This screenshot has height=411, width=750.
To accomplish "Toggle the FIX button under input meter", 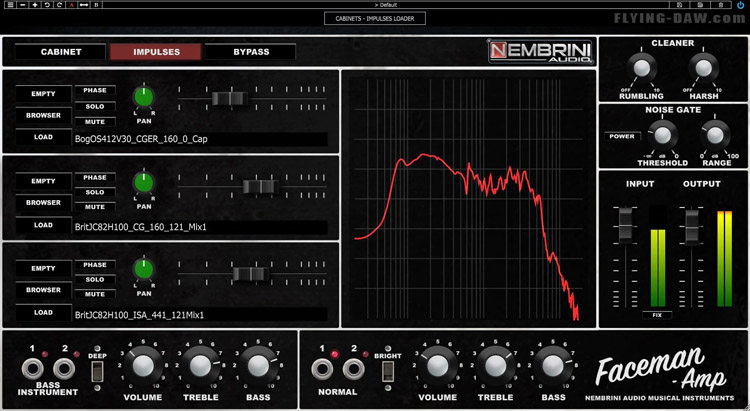I will (x=657, y=315).
